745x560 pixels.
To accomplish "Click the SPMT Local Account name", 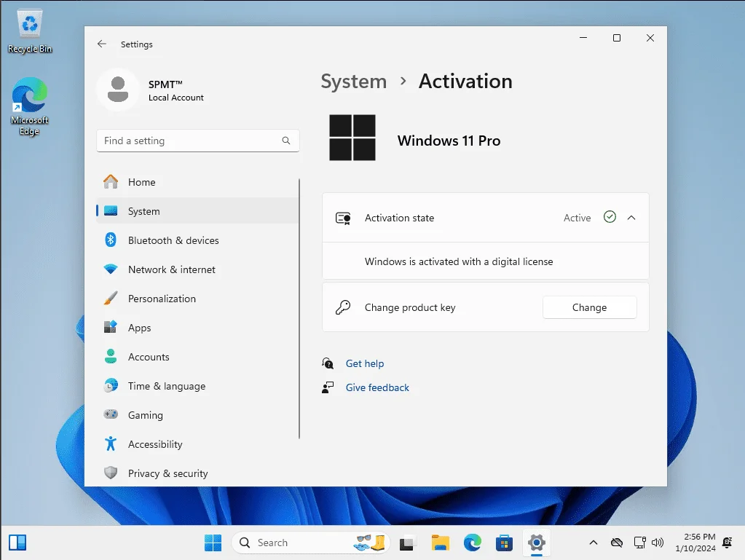I will click(176, 90).
